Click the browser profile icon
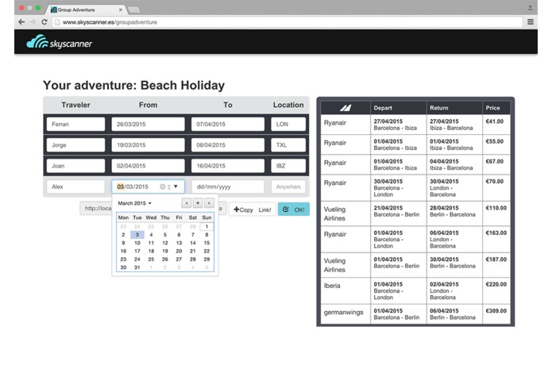This screenshot has height=392, width=552. [x=530, y=8]
